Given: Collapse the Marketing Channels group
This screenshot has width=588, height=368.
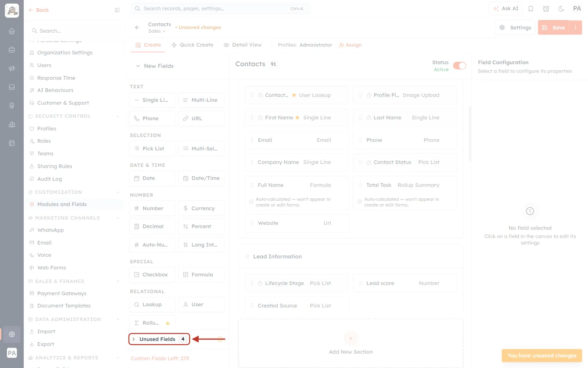Looking at the screenshot, I should click(x=118, y=218).
